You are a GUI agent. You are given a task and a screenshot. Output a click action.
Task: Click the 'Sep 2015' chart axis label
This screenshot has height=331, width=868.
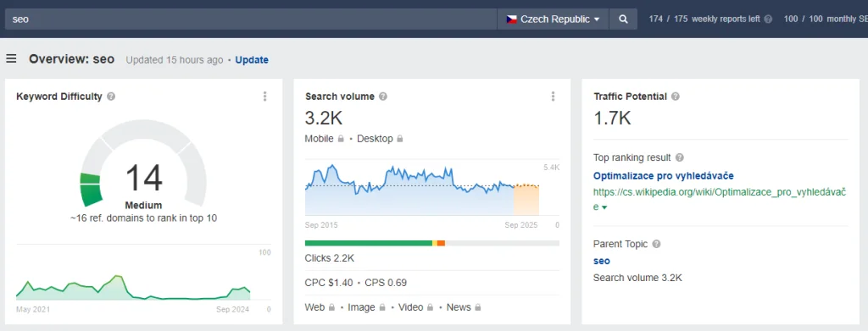pyautogui.click(x=321, y=225)
